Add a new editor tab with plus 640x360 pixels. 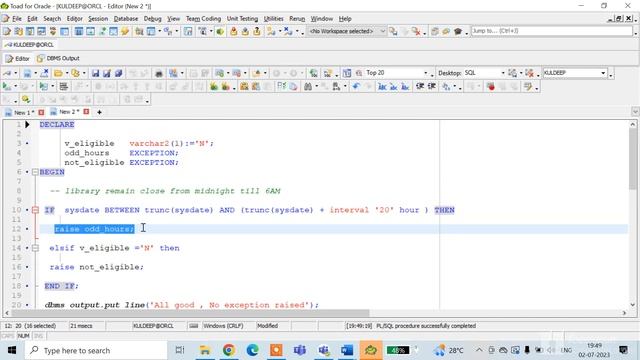coord(99,112)
